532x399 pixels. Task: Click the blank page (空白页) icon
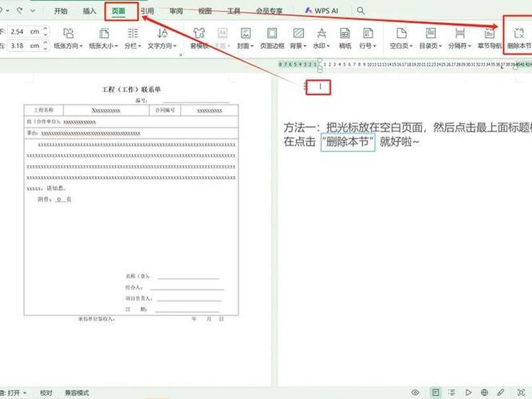coord(402,33)
